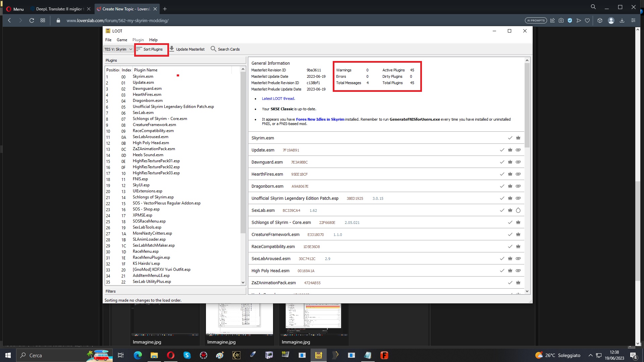
Task: Click the Update Masterlist download icon
Action: [172, 49]
